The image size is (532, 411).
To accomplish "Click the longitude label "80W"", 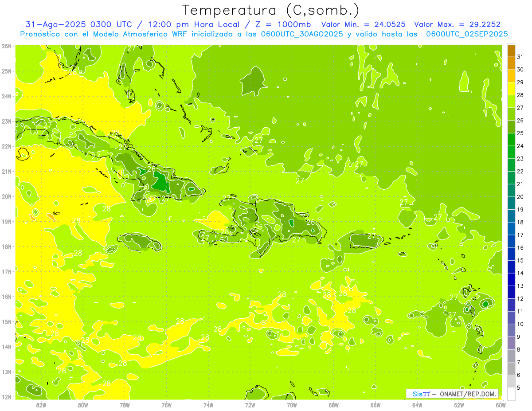I will tap(83, 405).
